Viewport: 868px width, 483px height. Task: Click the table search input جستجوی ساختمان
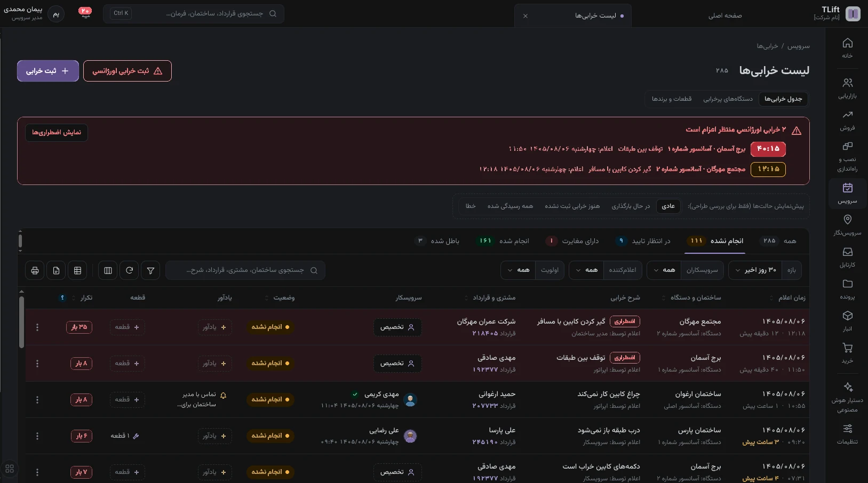coord(245,270)
